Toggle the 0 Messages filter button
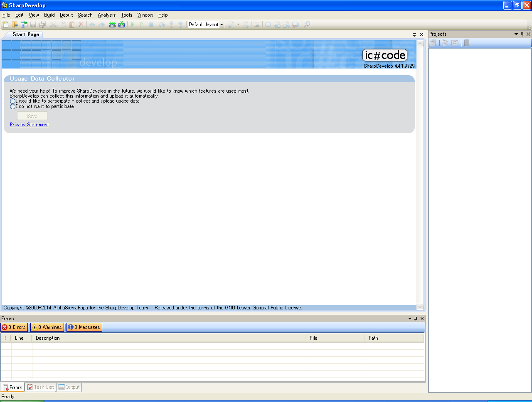 coord(84,327)
